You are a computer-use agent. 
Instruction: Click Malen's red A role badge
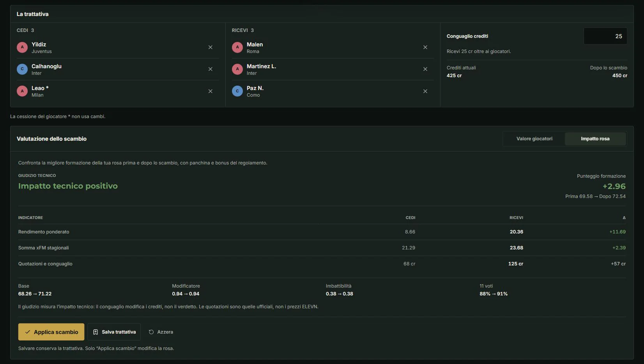pos(237,47)
